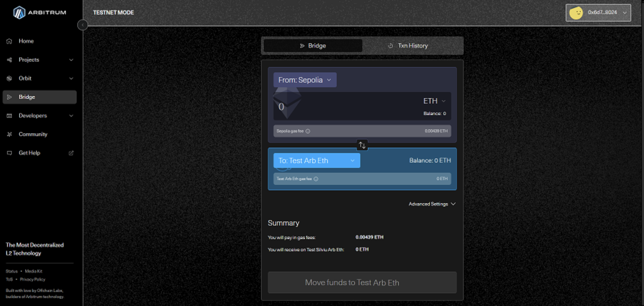Click Sepolia gas fee info icon
The width and height of the screenshot is (644, 306).
pyautogui.click(x=308, y=131)
